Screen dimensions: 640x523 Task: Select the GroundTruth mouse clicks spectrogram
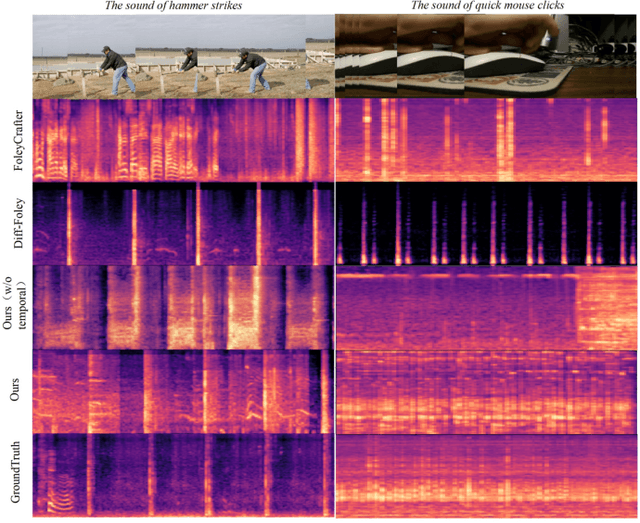pyautogui.click(x=485, y=474)
